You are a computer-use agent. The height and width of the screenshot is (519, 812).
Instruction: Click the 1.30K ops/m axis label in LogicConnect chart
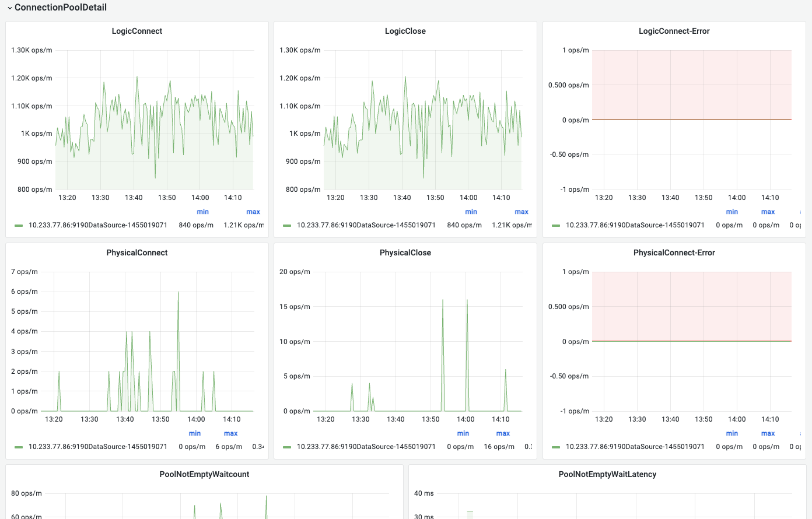(x=32, y=50)
